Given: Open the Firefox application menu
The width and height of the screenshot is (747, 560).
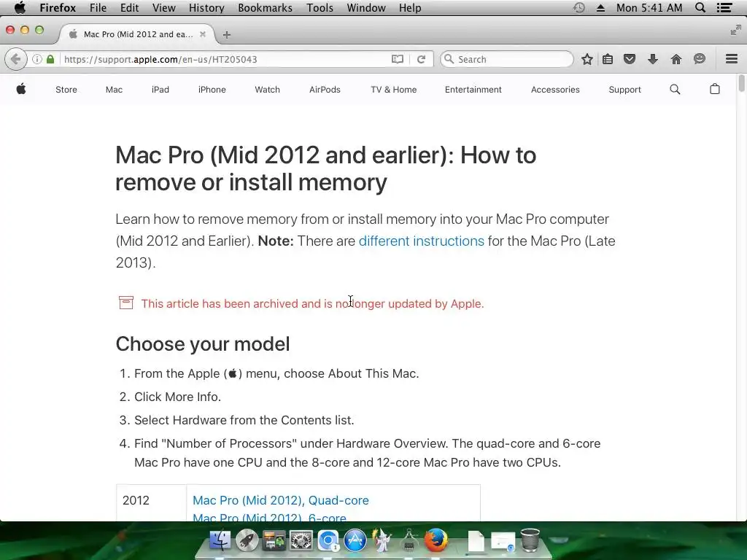Looking at the screenshot, I should pyautogui.click(x=58, y=7).
